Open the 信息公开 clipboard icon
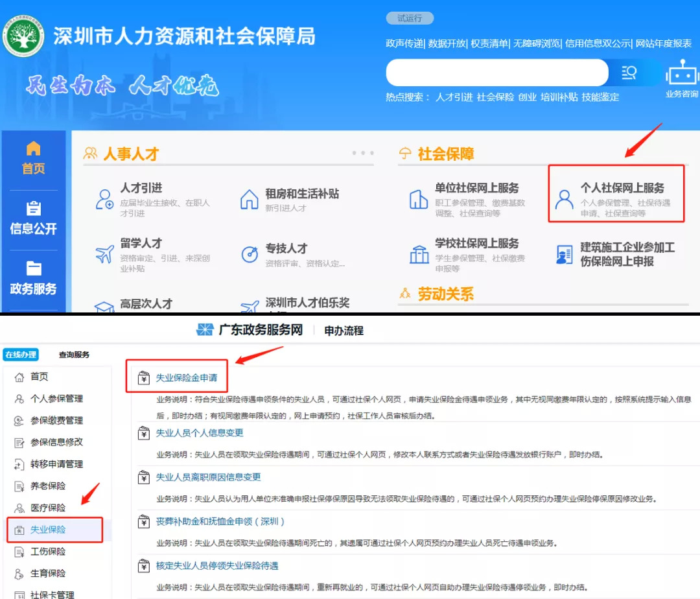This screenshot has width=700, height=599. click(x=34, y=207)
